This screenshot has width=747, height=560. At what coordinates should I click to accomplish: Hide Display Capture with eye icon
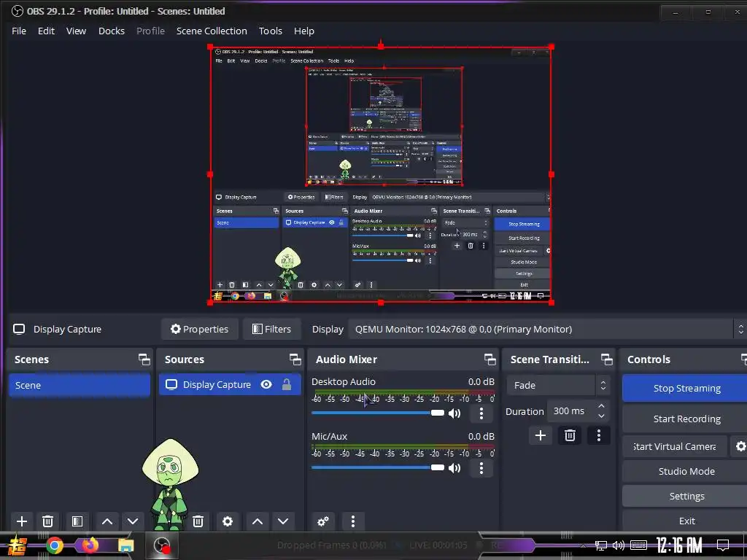click(x=266, y=384)
